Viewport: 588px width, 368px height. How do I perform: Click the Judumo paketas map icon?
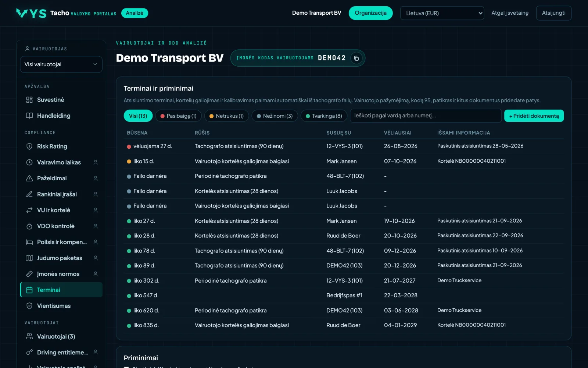29,258
